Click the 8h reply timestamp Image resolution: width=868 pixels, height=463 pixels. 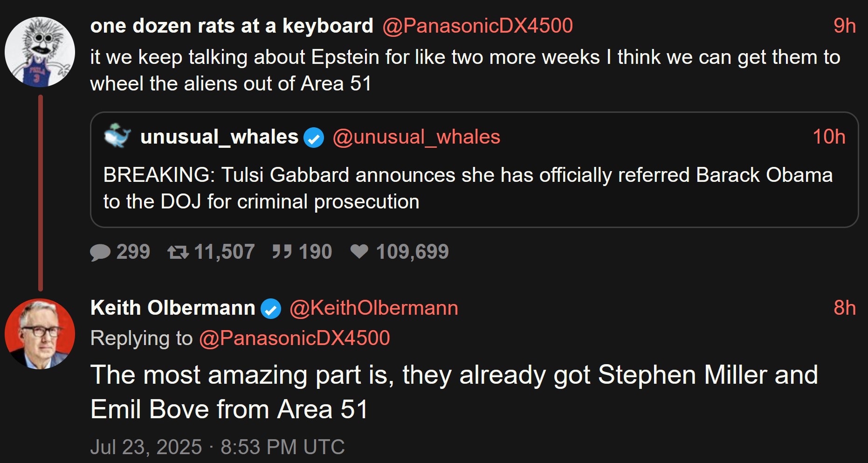click(x=844, y=308)
